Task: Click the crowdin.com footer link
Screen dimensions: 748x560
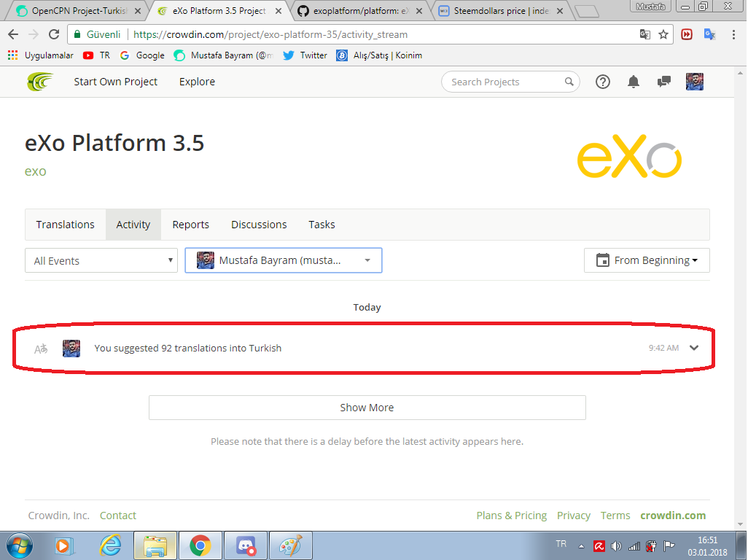Action: [x=673, y=516]
